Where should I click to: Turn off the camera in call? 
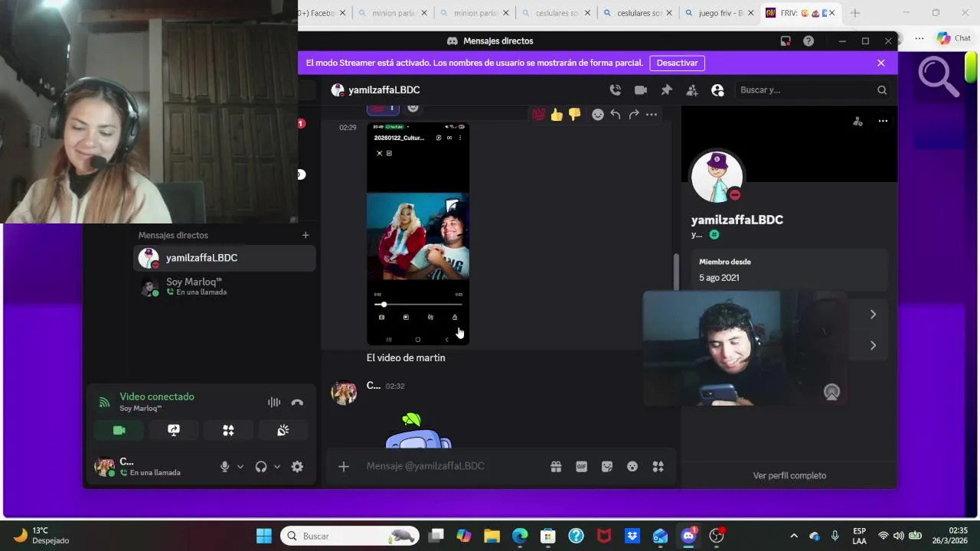coord(119,430)
